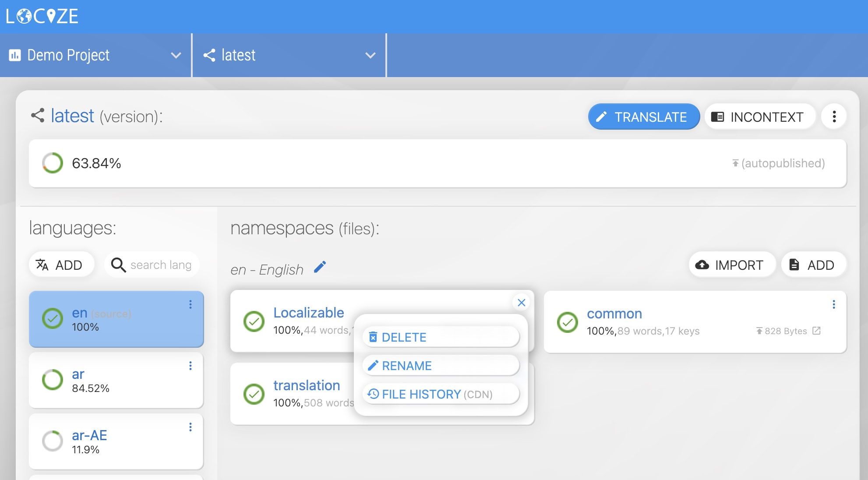The height and width of the screenshot is (480, 868).
Task: Open three-dot menu for en source language
Action: point(191,304)
